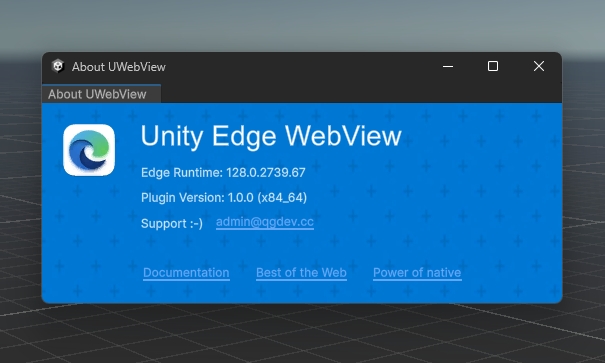Select the About UWebView tab
Viewport: 605px width, 363px height.
[101, 94]
